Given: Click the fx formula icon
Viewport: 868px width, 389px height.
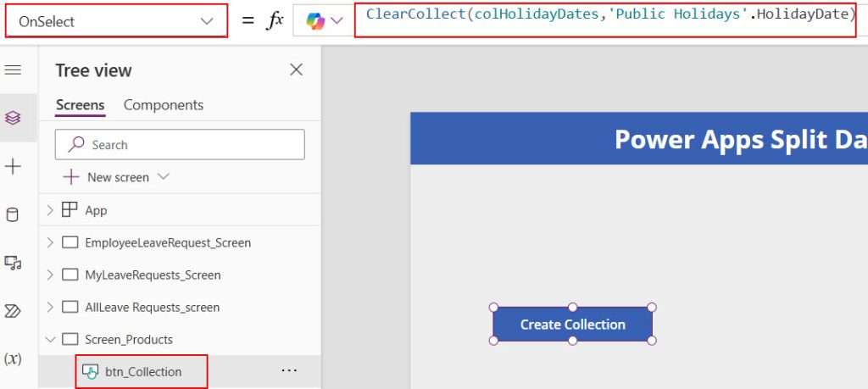Looking at the screenshot, I should coord(275,21).
